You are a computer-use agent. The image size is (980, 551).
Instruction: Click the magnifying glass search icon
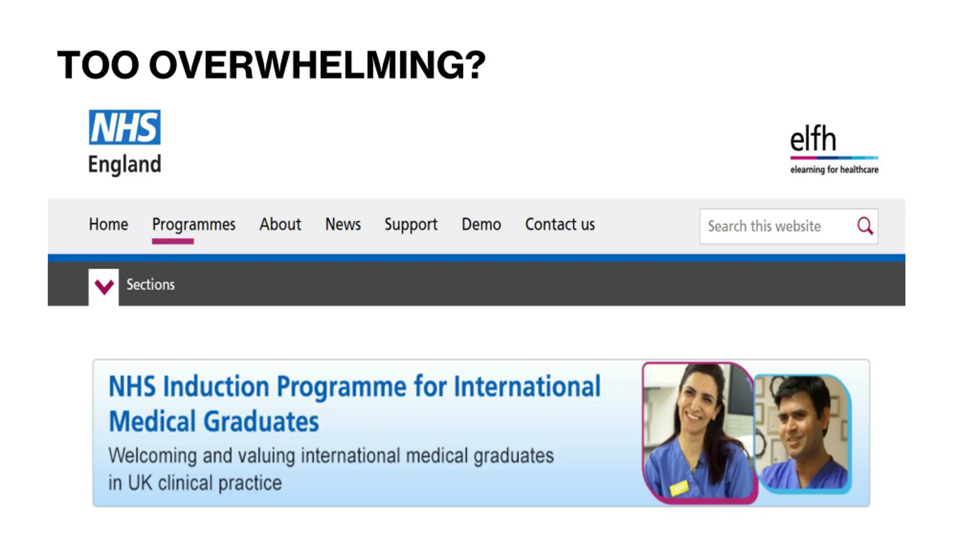865,226
